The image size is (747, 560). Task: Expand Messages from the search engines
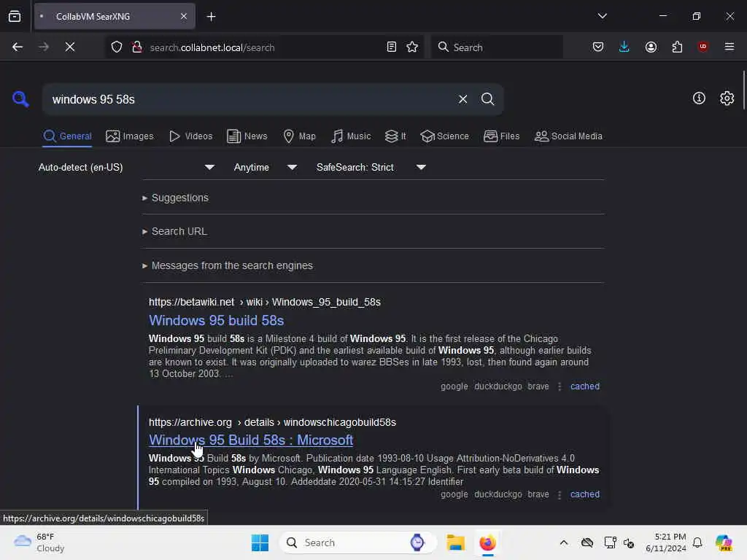pyautogui.click(x=228, y=265)
